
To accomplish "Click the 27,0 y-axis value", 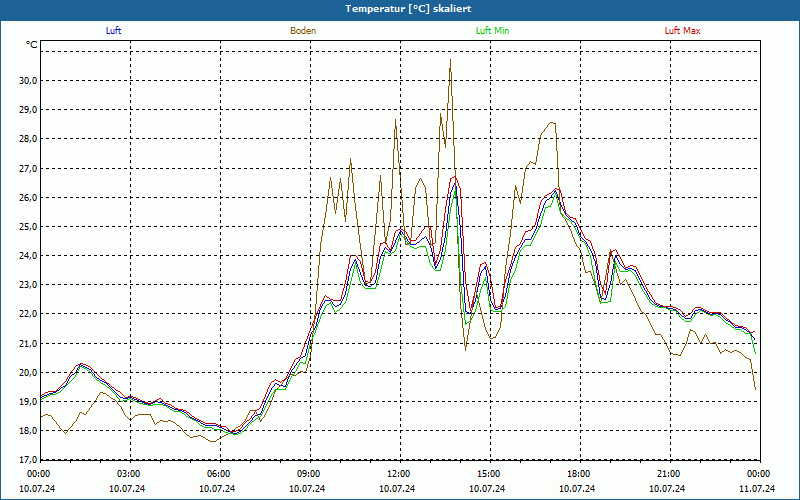I will click(x=28, y=168).
